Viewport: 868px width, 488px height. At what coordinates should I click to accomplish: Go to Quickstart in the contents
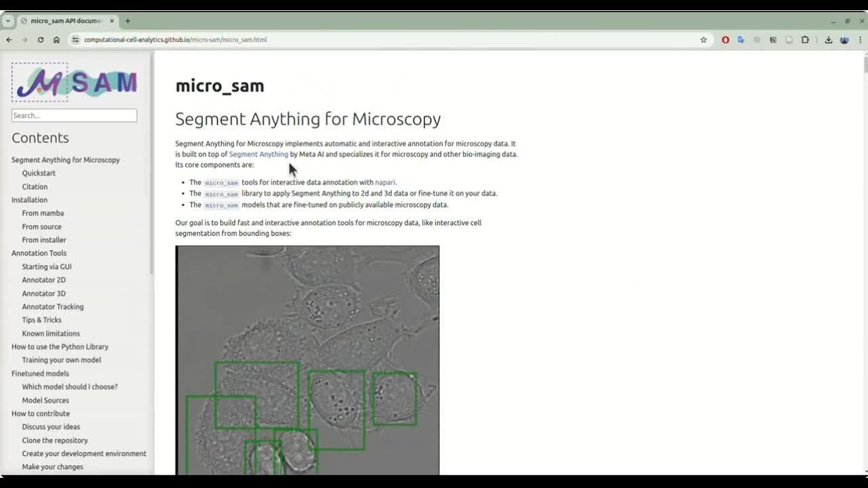point(39,173)
